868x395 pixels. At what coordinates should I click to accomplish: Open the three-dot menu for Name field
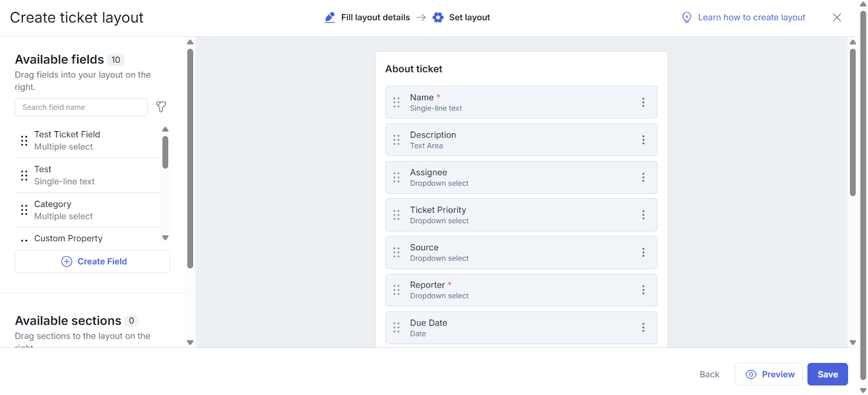[643, 102]
